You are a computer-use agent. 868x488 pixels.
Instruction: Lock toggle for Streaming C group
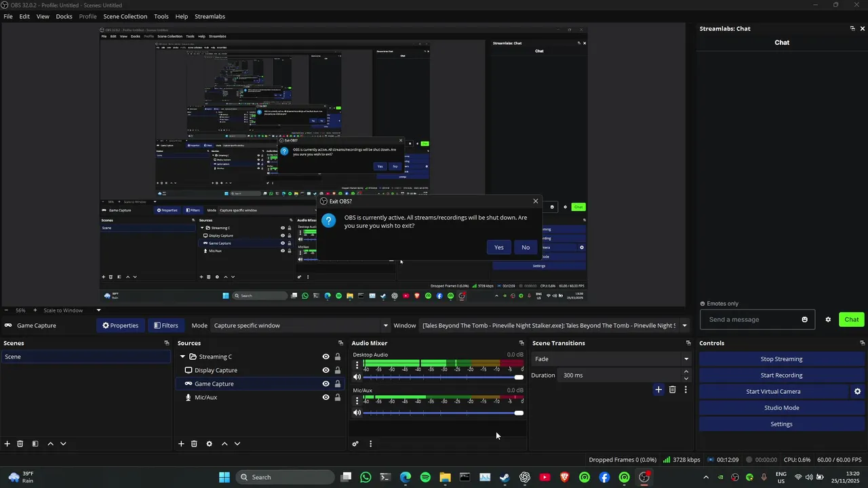[337, 357]
